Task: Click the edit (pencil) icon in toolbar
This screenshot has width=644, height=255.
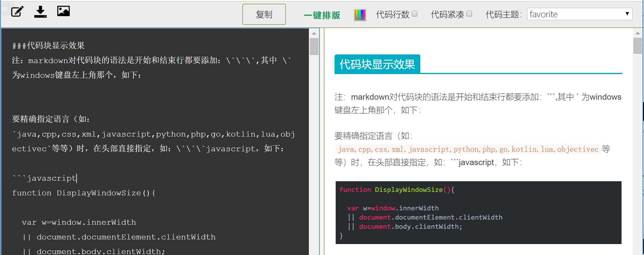Action: pyautogui.click(x=17, y=12)
